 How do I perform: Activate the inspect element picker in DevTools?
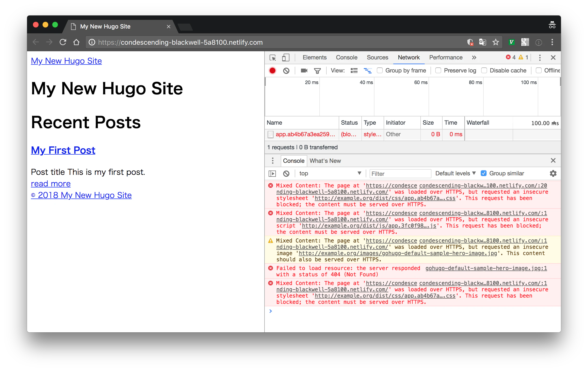pyautogui.click(x=273, y=57)
